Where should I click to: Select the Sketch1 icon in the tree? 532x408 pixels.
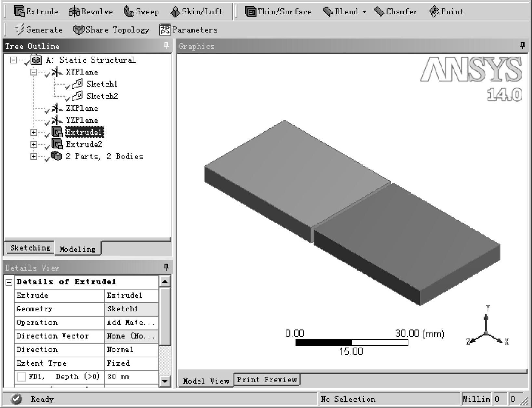(77, 84)
